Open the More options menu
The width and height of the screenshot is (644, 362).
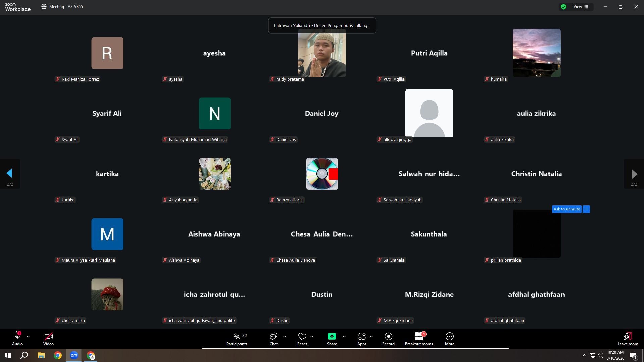tap(449, 339)
